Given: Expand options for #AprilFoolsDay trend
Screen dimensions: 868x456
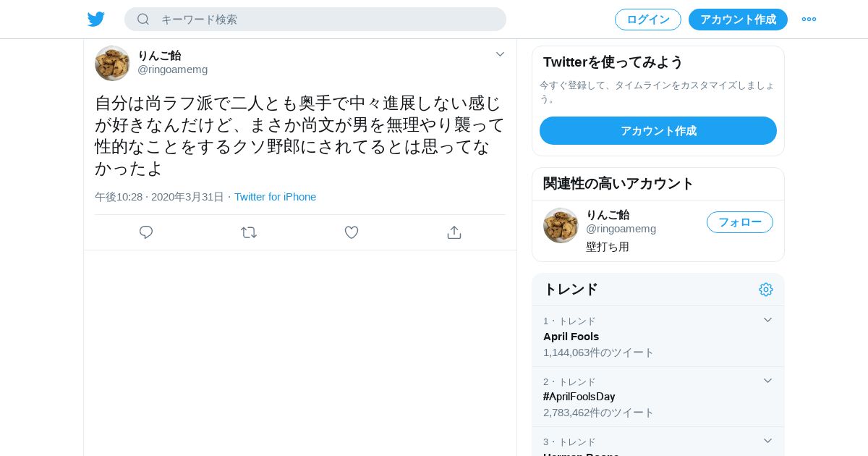Looking at the screenshot, I should [767, 381].
